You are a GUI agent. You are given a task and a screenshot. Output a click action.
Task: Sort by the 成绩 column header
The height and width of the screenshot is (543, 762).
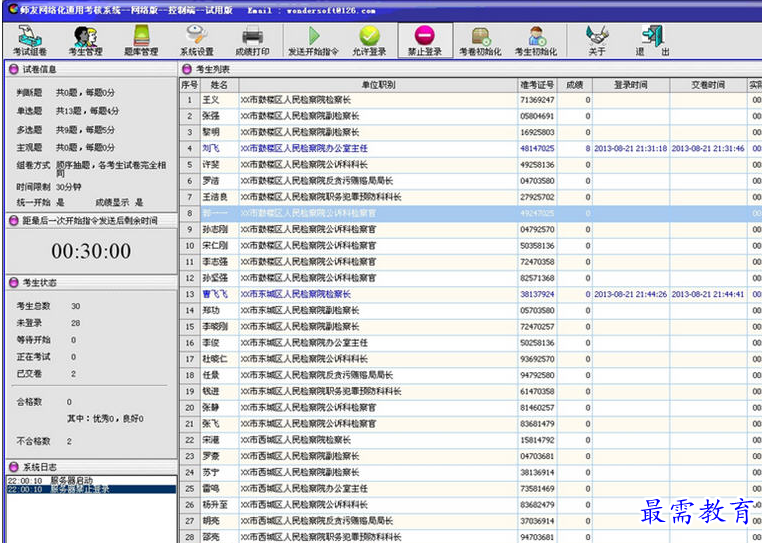[574, 85]
